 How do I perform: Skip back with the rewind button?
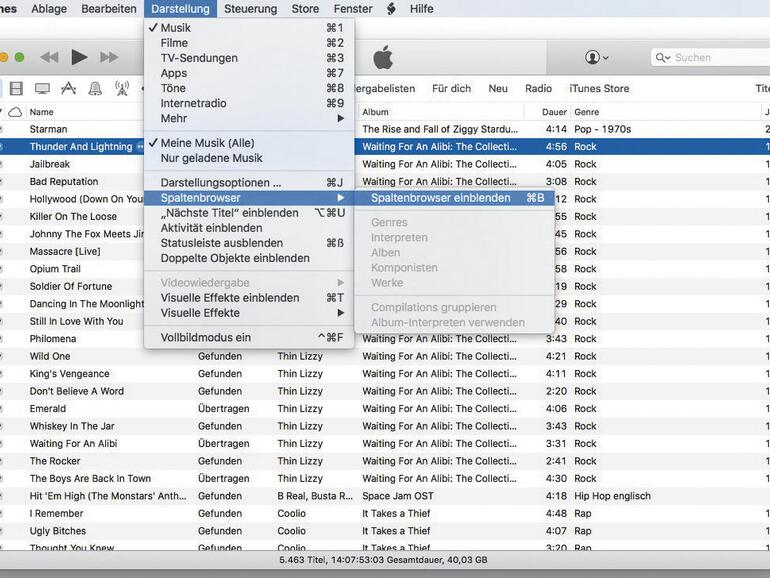click(x=49, y=58)
